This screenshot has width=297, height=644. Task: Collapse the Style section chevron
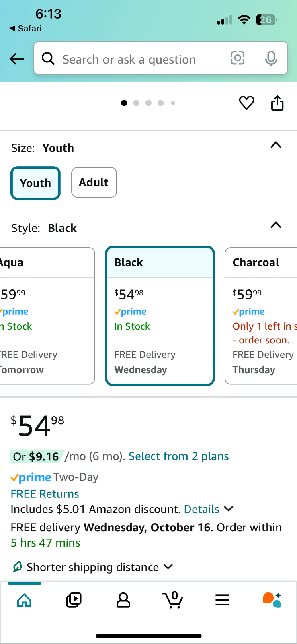point(276,225)
